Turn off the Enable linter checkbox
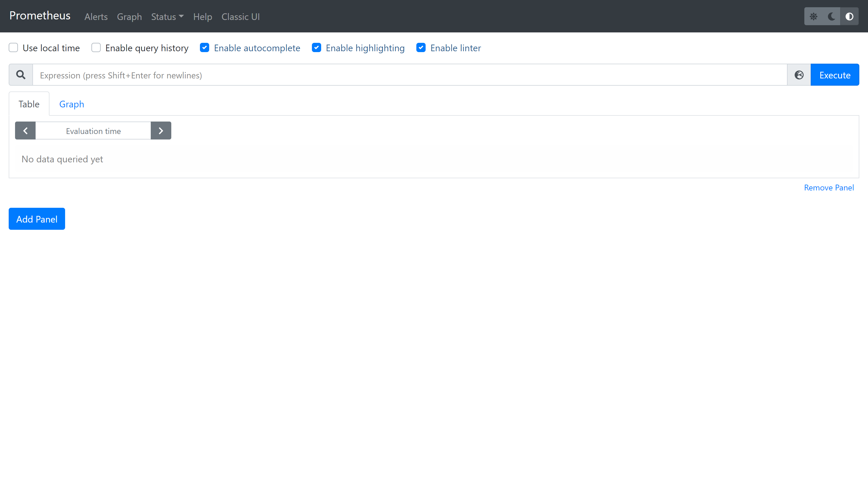This screenshot has height=496, width=868. tap(421, 48)
